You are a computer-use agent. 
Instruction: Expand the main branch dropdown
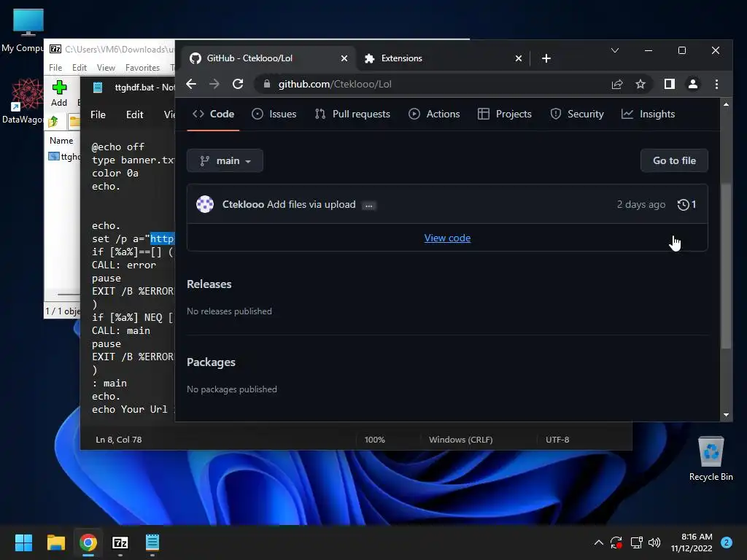pos(225,161)
